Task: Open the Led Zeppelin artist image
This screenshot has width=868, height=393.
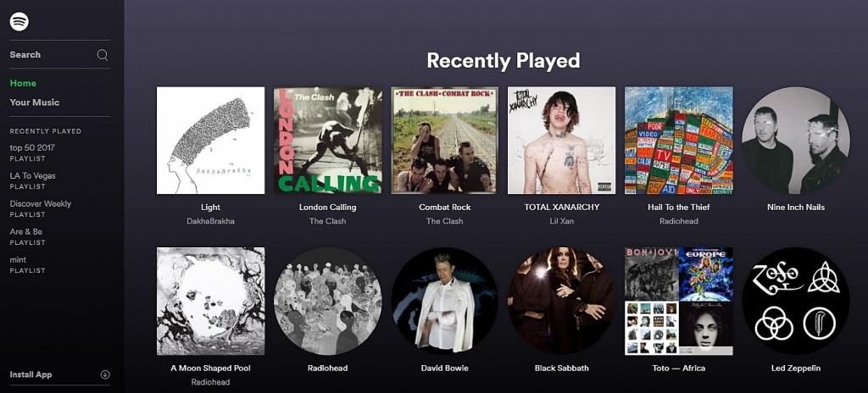Action: pos(795,302)
